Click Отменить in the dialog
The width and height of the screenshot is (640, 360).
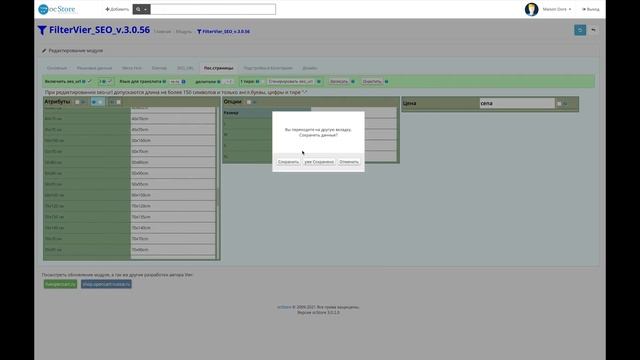(349, 162)
